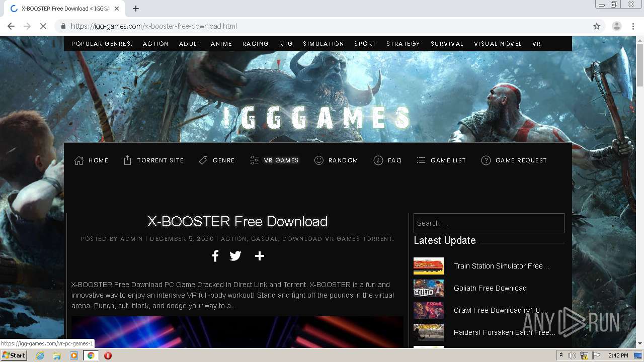Share post on Twitter icon

pos(235,256)
